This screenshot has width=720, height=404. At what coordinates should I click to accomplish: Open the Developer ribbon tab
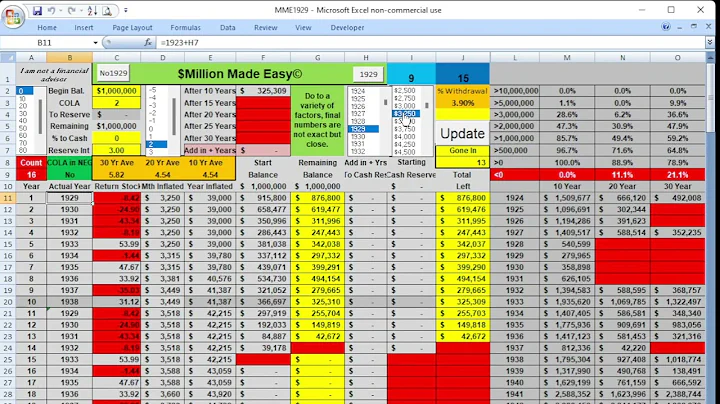(347, 28)
